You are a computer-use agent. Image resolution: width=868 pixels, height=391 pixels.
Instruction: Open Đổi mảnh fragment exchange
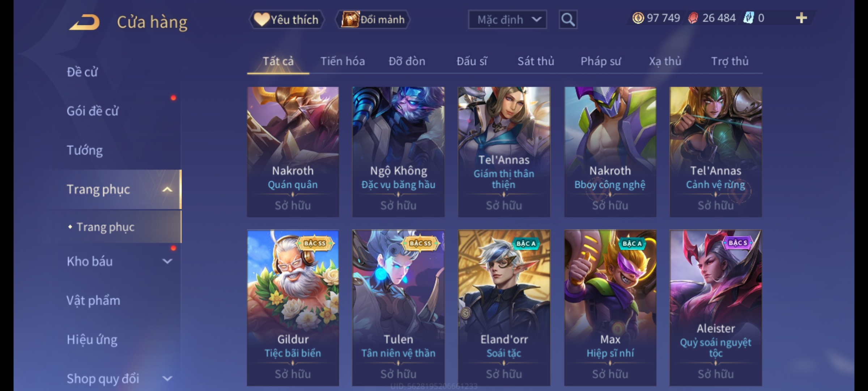pos(373,20)
